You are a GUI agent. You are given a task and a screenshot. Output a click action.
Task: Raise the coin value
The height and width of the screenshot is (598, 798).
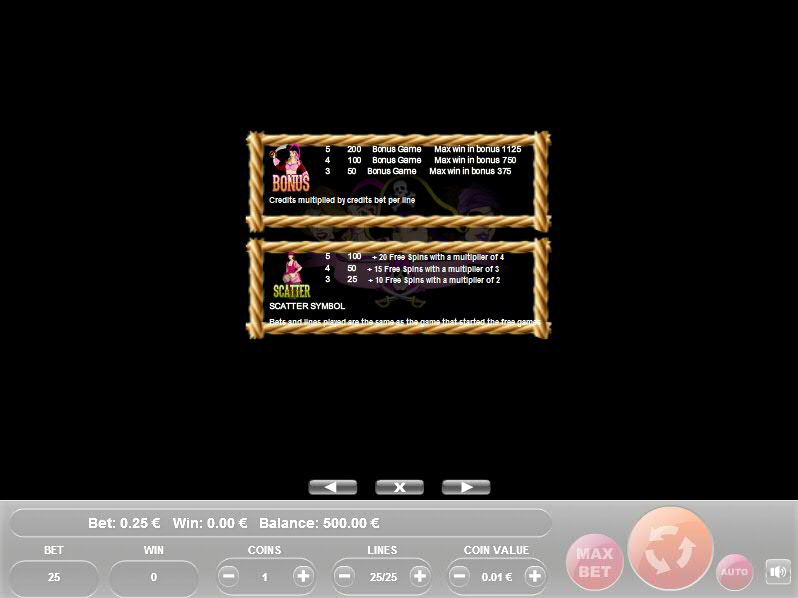pos(535,577)
